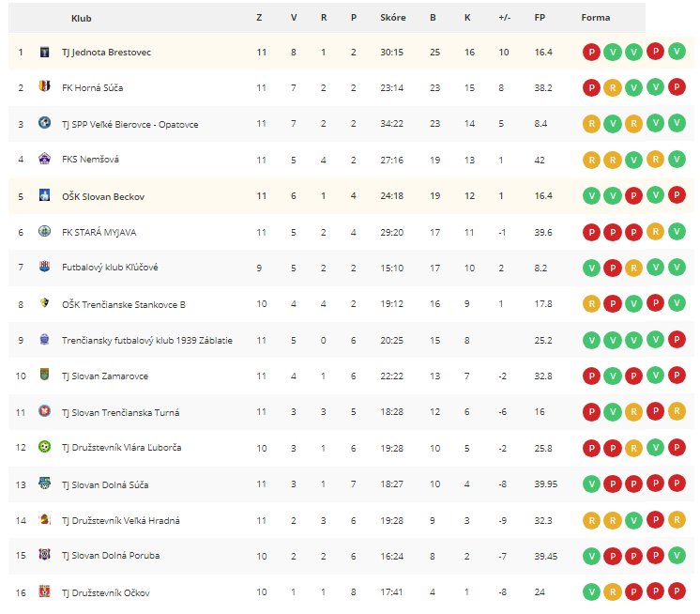Click the TJ Jednota Brestovec club crest
This screenshot has height=614, width=700.
click(44, 52)
